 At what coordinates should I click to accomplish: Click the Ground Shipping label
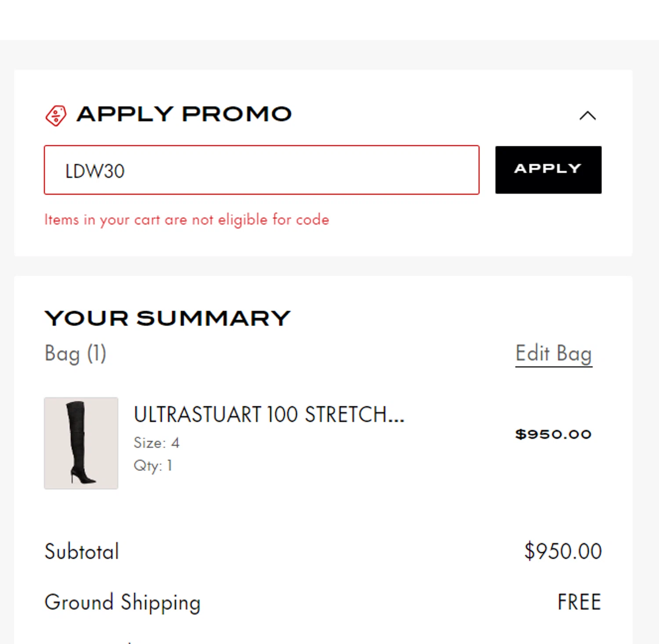click(123, 603)
